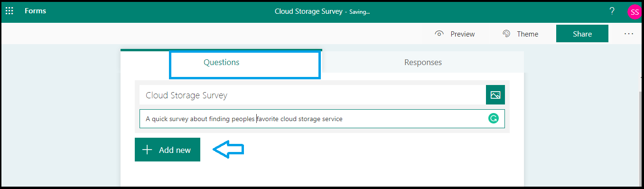Click the Add new button
Screen dimensions: 644x189
tap(168, 150)
